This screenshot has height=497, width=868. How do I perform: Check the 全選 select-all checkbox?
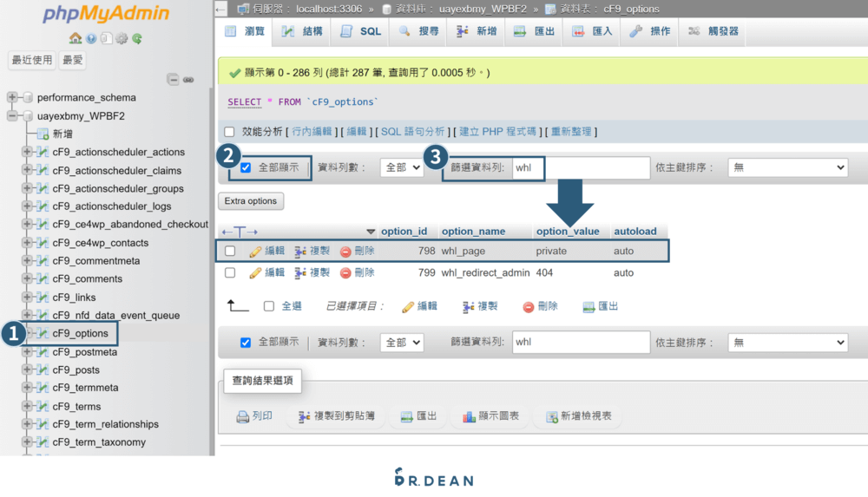coord(269,306)
